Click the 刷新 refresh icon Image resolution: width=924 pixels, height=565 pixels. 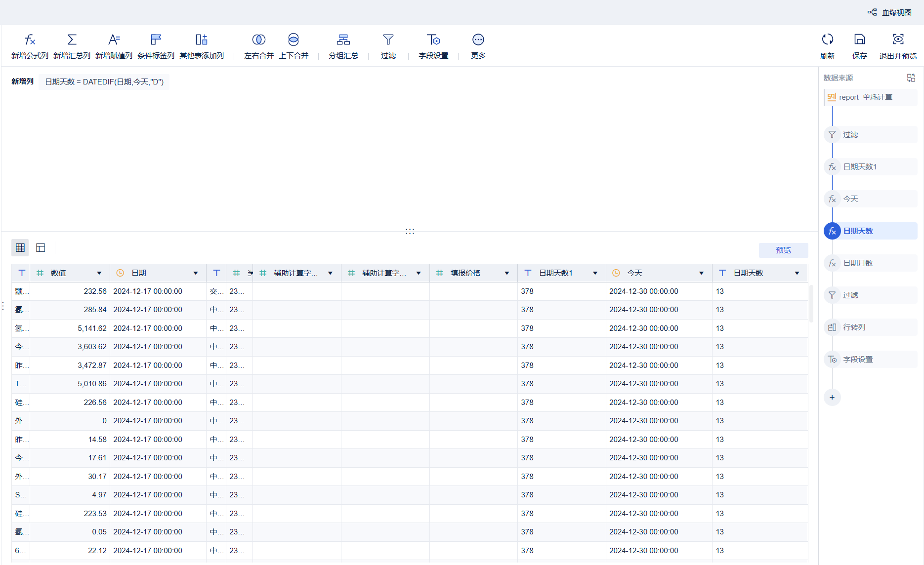coord(828,40)
